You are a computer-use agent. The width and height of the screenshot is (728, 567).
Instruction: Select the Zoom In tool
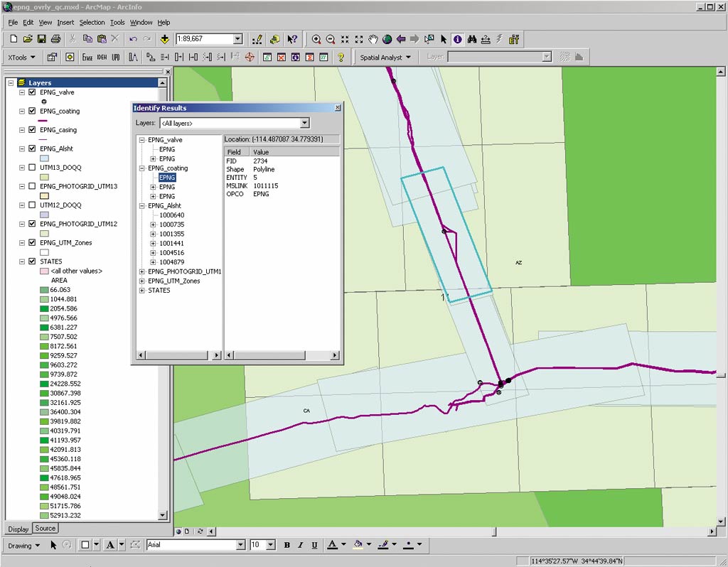(x=316, y=39)
